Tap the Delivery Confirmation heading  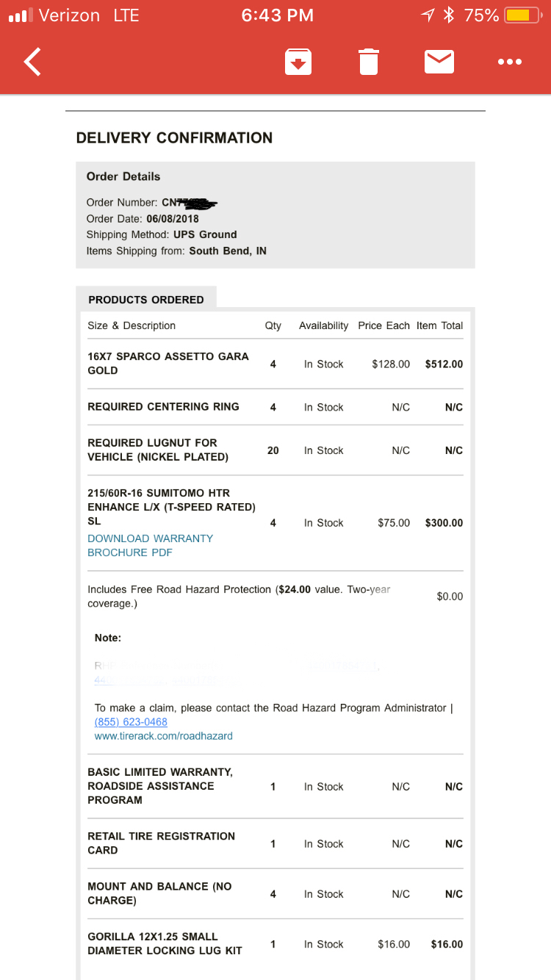point(174,138)
